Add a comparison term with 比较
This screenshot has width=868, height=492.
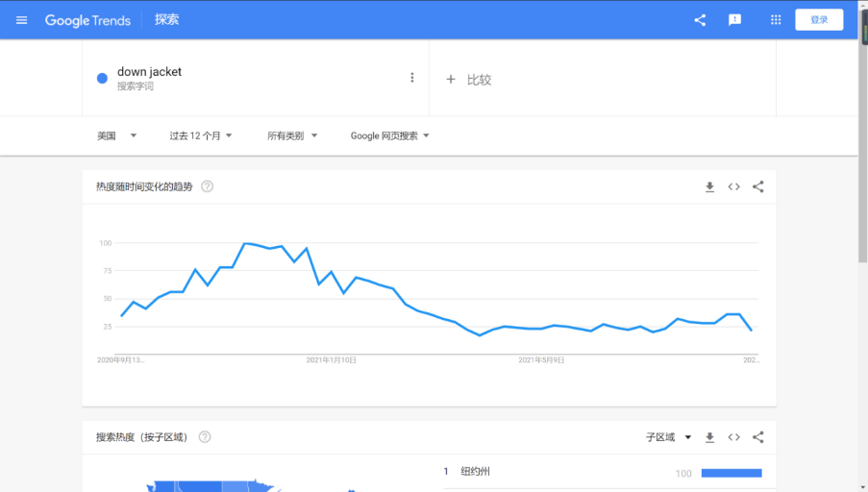point(469,80)
